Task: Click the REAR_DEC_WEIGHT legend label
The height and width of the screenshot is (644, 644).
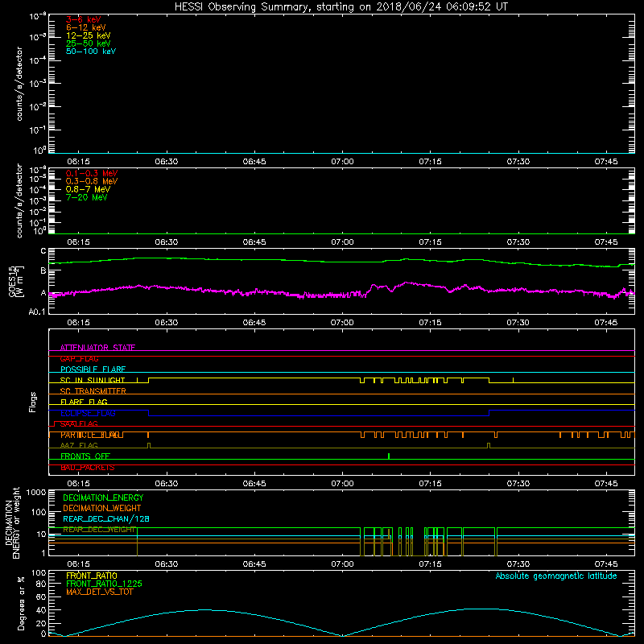Action: click(x=99, y=530)
